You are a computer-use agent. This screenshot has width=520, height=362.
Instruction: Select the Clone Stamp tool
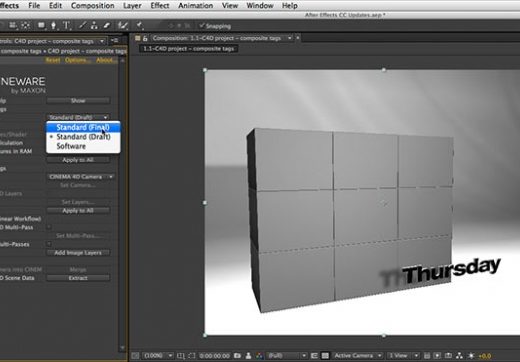[94, 25]
